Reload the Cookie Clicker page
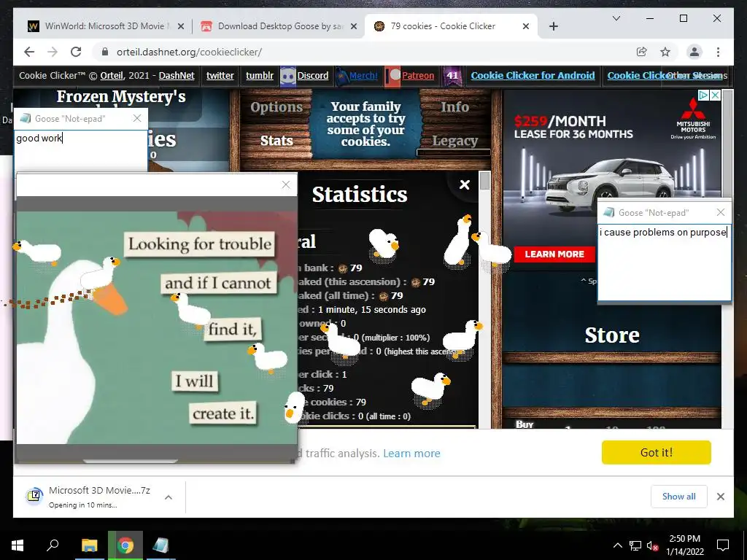Viewport: 747px width, 560px height. 76,52
